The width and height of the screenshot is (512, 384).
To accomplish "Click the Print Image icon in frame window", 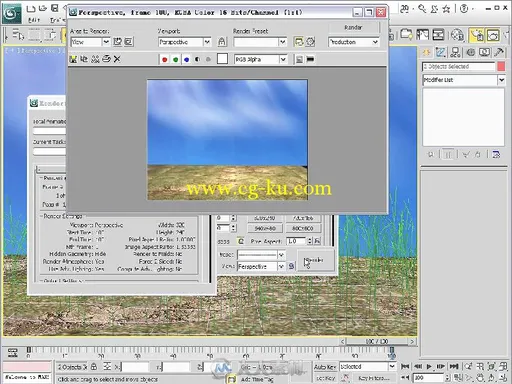I will [106, 59].
